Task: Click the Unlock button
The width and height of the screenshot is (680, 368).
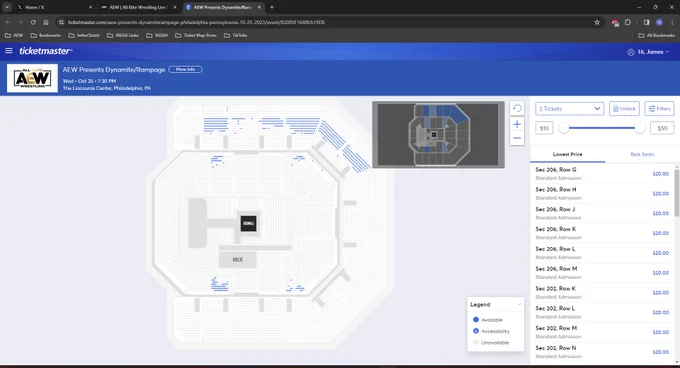Action: (x=624, y=109)
